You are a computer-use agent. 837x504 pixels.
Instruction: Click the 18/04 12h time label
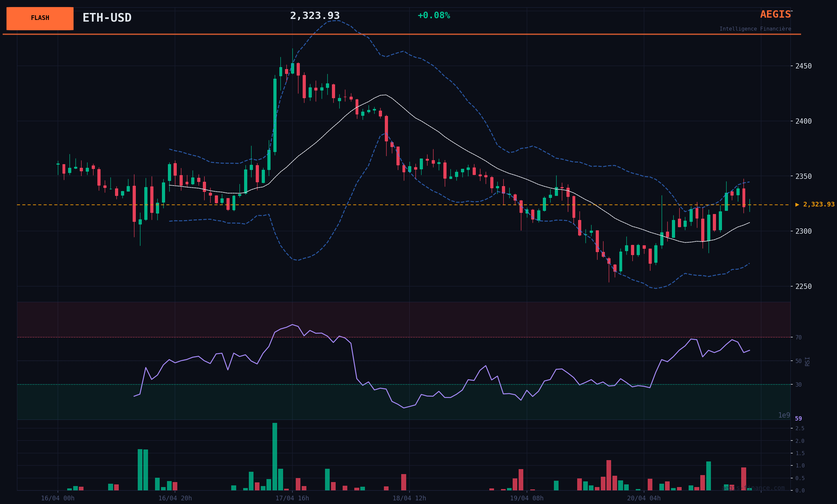[409, 498]
